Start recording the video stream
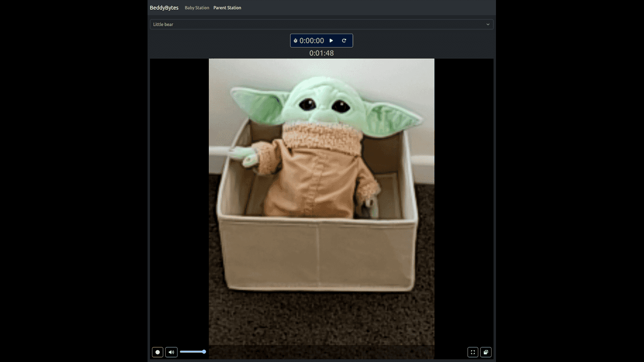 coord(157,352)
